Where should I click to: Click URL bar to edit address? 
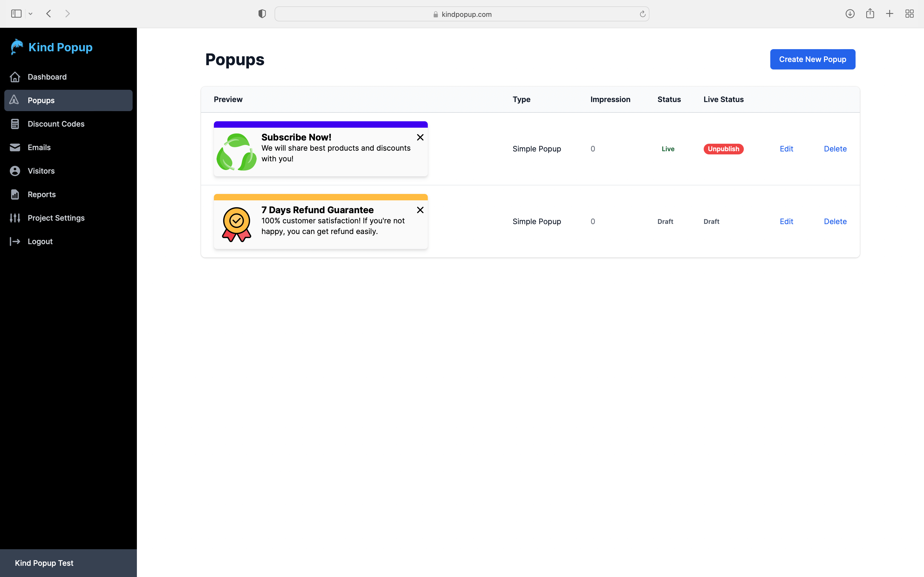coord(462,14)
